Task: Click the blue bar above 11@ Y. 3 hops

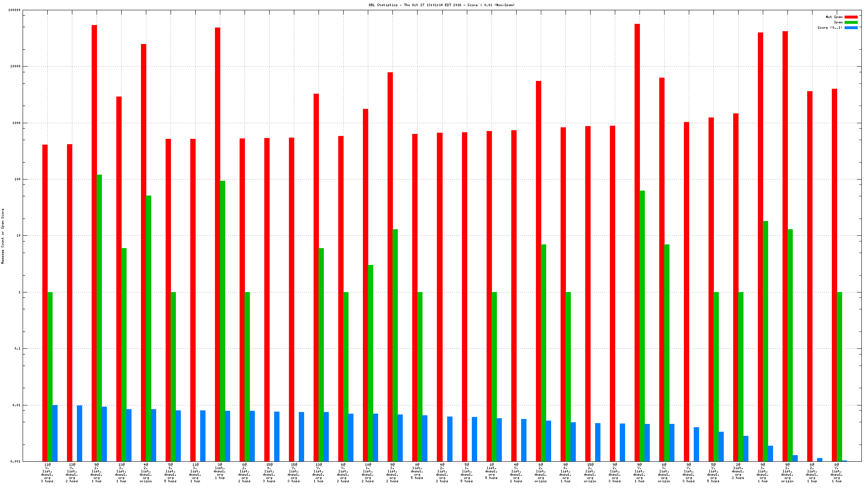Action: pyautogui.click(x=55, y=433)
